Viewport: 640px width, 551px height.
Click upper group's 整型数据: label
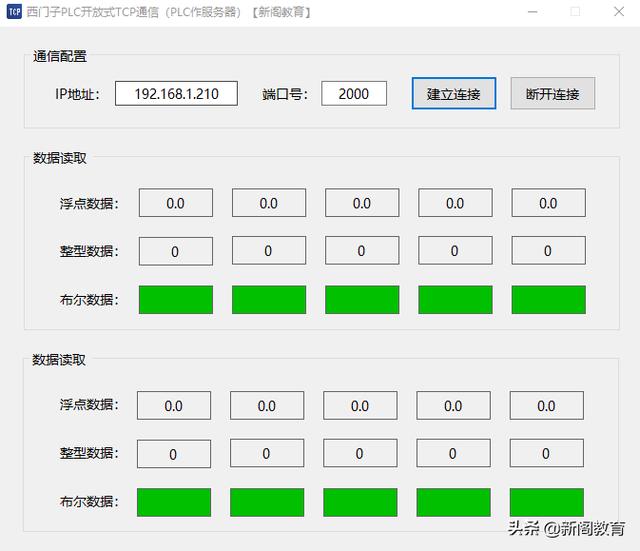[x=89, y=251]
